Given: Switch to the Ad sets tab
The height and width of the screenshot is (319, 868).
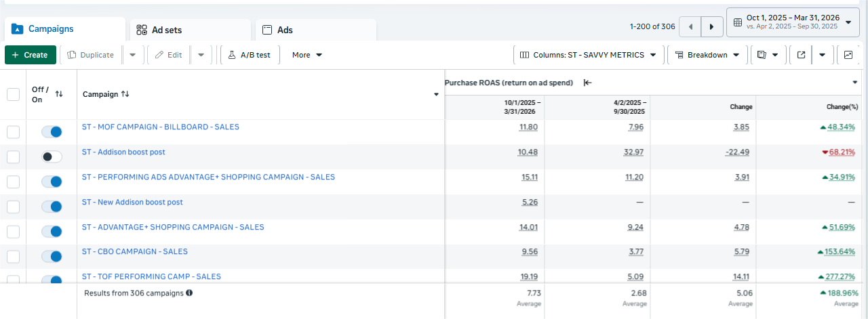Looking at the screenshot, I should click(190, 30).
